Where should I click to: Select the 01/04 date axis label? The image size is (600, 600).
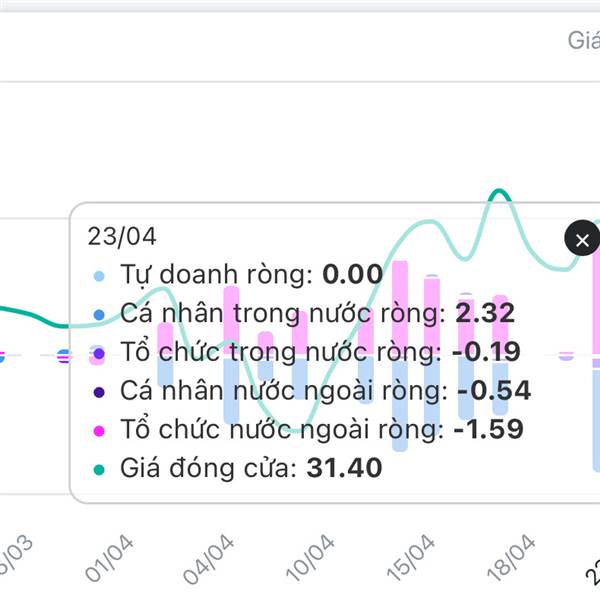pyautogui.click(x=108, y=560)
